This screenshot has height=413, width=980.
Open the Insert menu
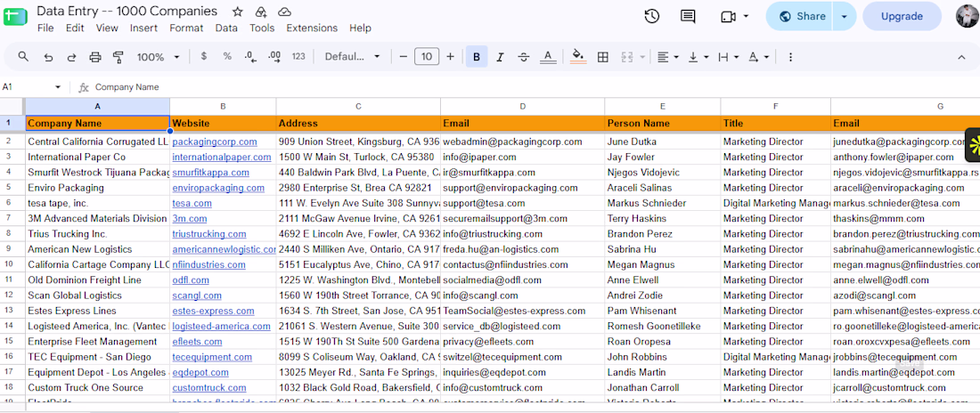tap(143, 28)
